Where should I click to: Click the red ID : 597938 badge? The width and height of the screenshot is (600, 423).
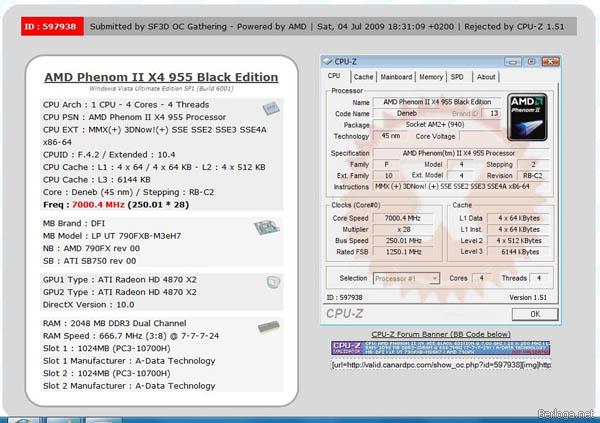(52, 26)
